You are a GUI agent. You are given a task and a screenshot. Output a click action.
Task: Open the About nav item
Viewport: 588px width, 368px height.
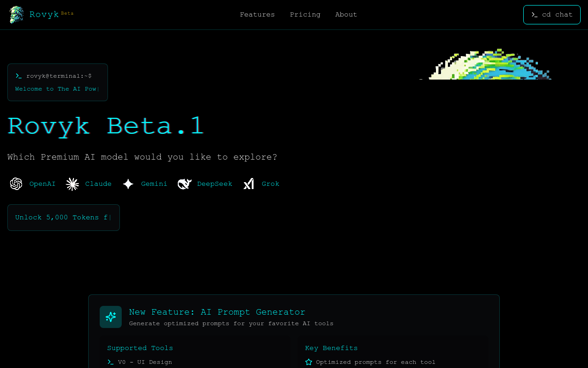pos(346,15)
